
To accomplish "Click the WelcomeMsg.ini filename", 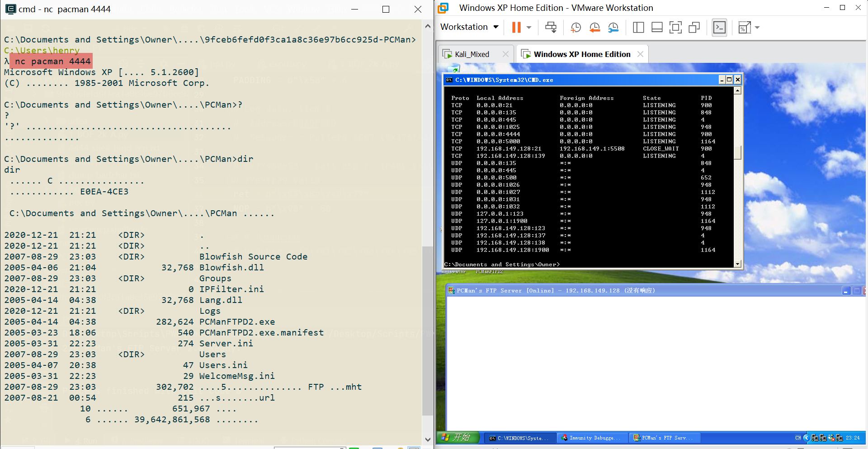I will (237, 376).
